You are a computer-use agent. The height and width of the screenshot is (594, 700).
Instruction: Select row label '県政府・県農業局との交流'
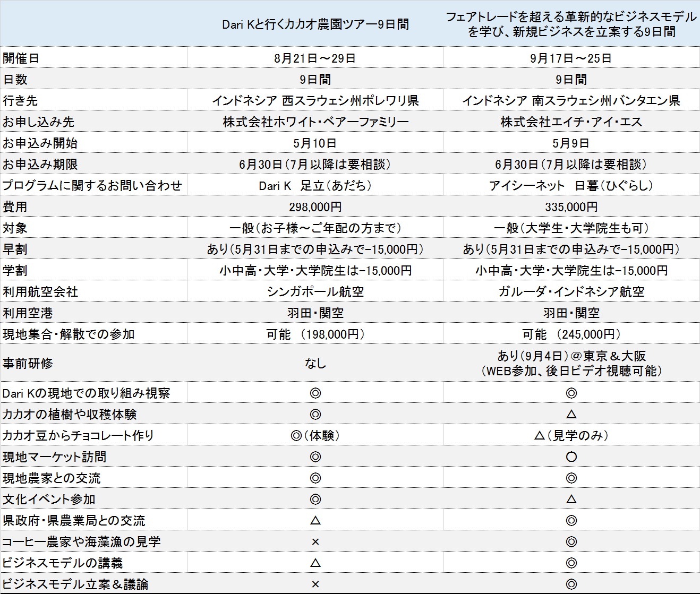[74, 521]
